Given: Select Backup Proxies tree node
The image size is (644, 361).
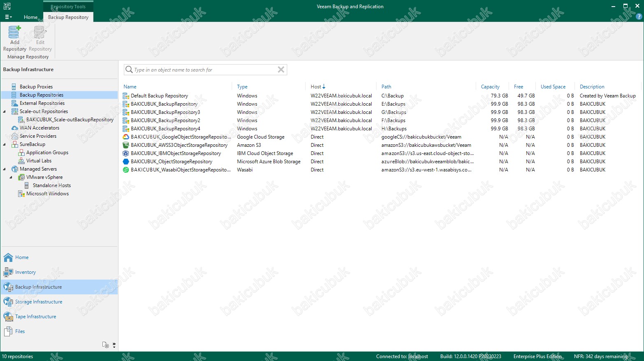Looking at the screenshot, I should tap(36, 87).
